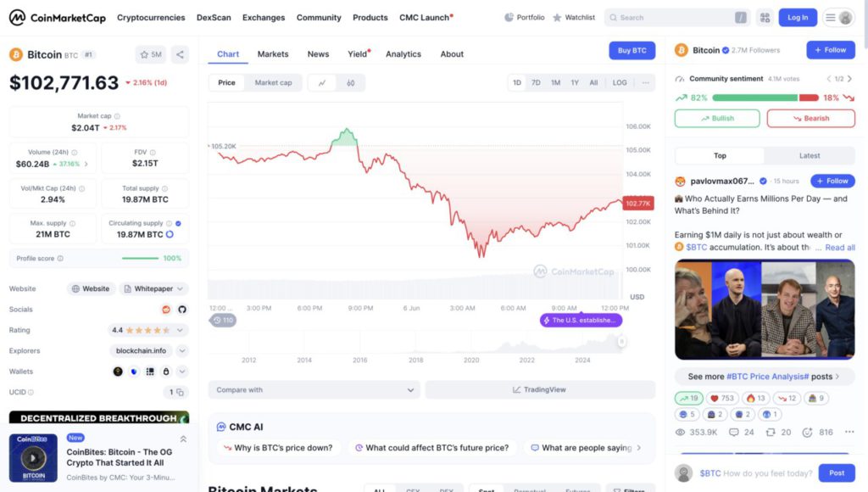Expand the Explorers list chevron
The width and height of the screenshot is (868, 492).
click(x=182, y=350)
